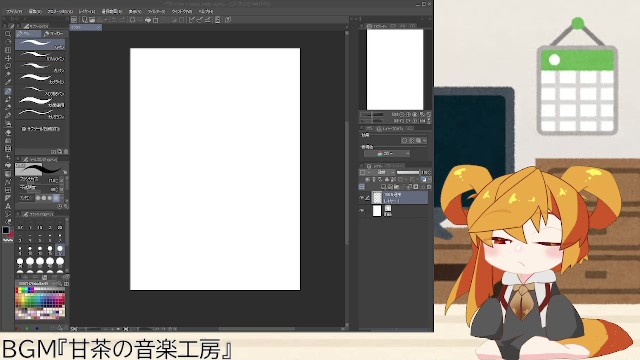Viewport: 640px width, 360px height.
Task: Open the expression color カラー dropdown
Action: pos(387,153)
